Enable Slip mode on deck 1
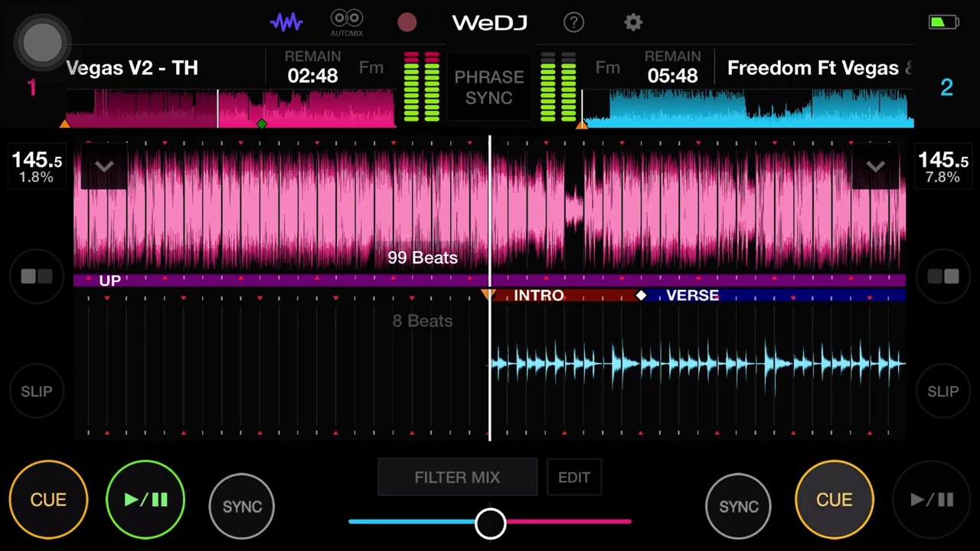This screenshot has height=551, width=980. pos(36,391)
